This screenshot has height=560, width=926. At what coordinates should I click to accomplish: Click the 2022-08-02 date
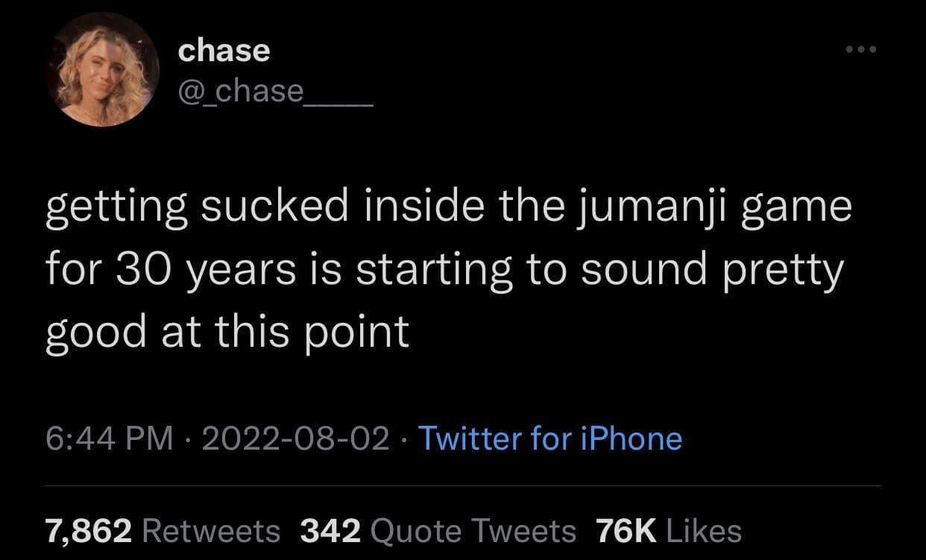[x=294, y=438]
